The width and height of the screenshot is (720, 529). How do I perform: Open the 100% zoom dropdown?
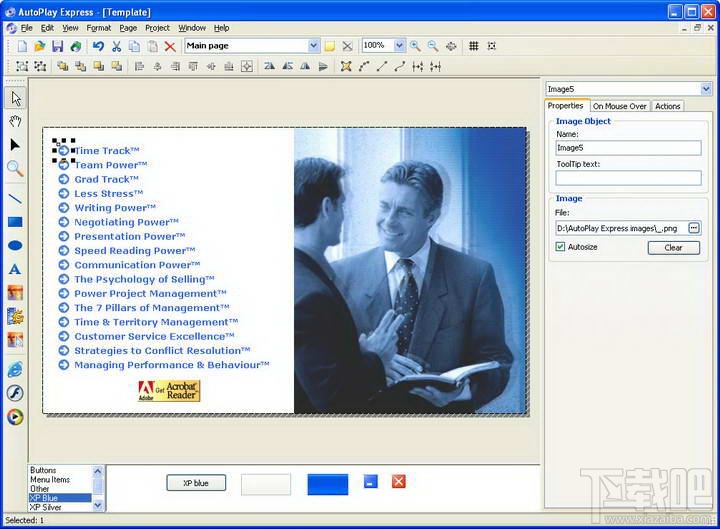[399, 45]
